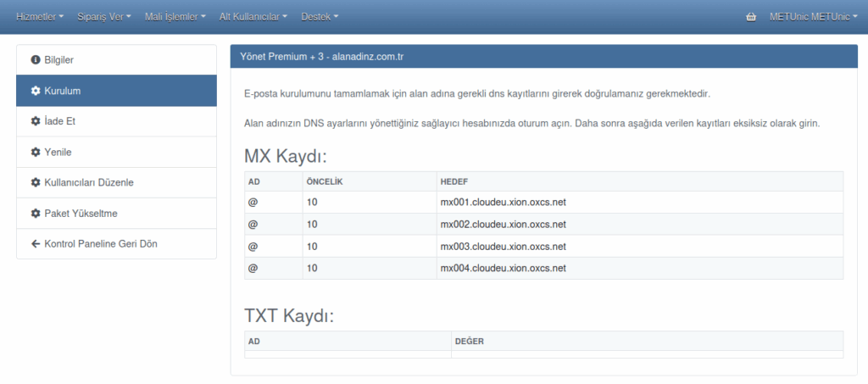The width and height of the screenshot is (868, 384).
Task: Click the back arrow icon for Kontrol Paneline
Action: (36, 243)
